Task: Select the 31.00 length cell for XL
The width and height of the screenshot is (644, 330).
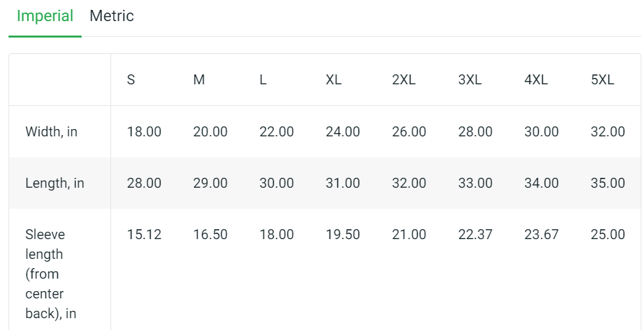Action: 343,183
